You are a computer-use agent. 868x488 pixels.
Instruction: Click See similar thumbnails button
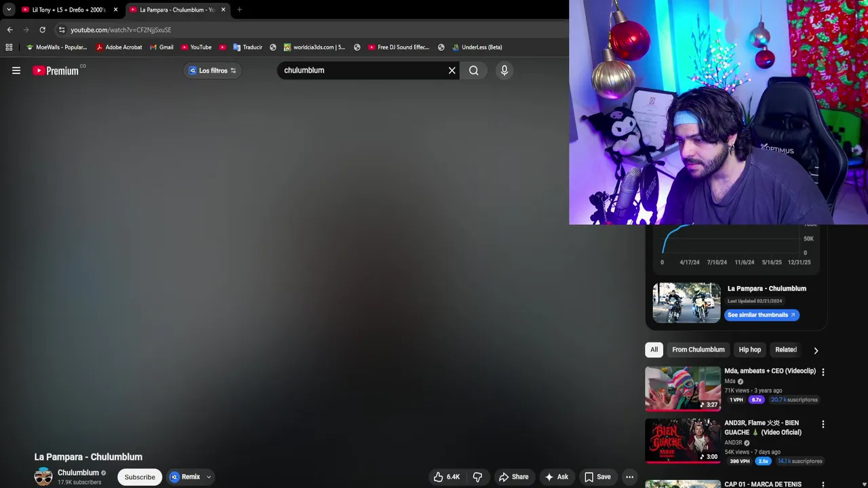762,315
